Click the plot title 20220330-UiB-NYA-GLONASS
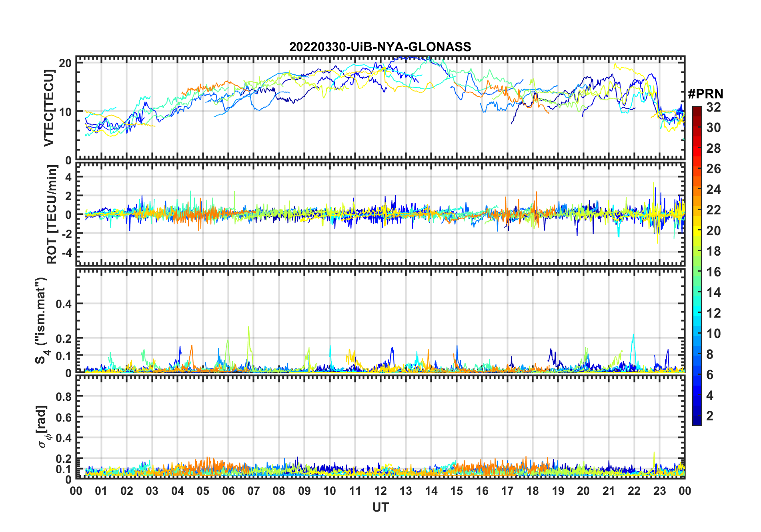761x532 pixels. coord(380,47)
